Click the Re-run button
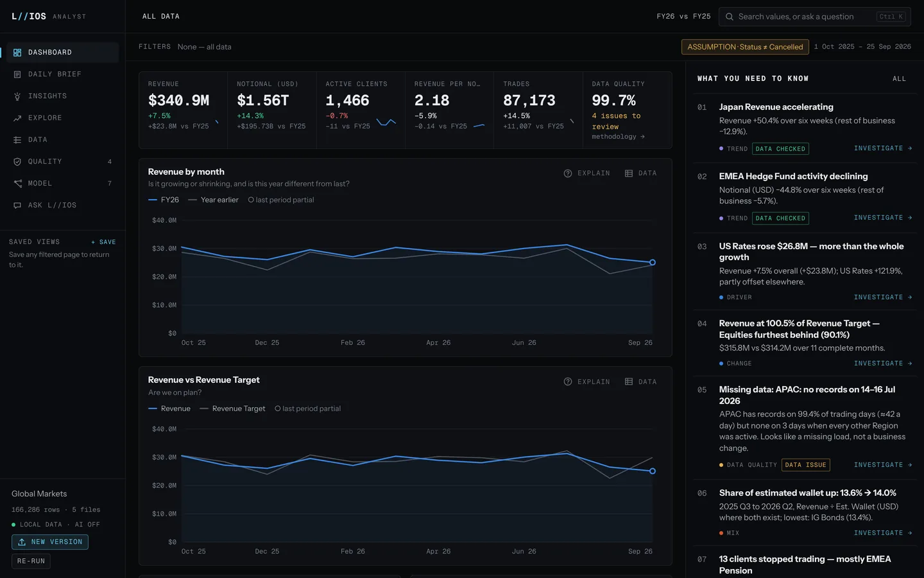 (31, 561)
